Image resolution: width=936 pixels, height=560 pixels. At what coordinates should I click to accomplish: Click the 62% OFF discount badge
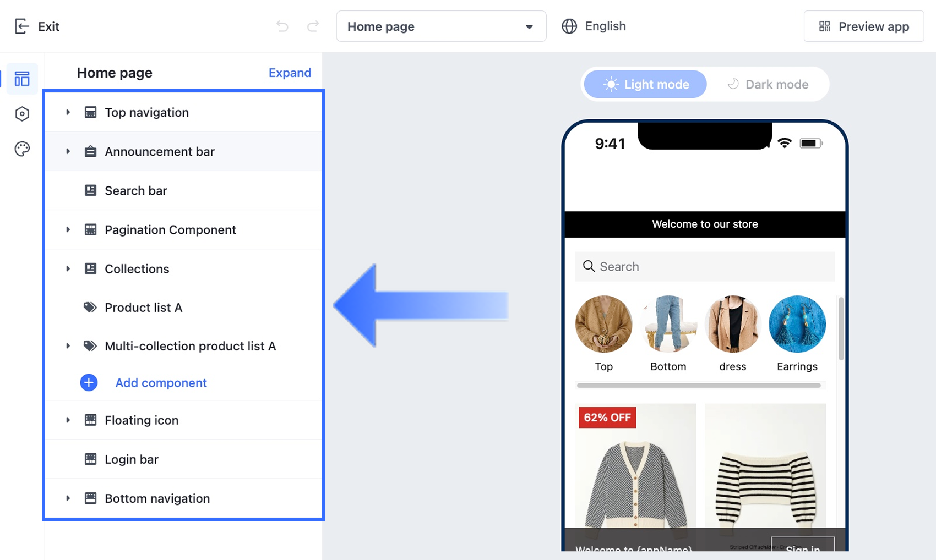click(x=607, y=418)
